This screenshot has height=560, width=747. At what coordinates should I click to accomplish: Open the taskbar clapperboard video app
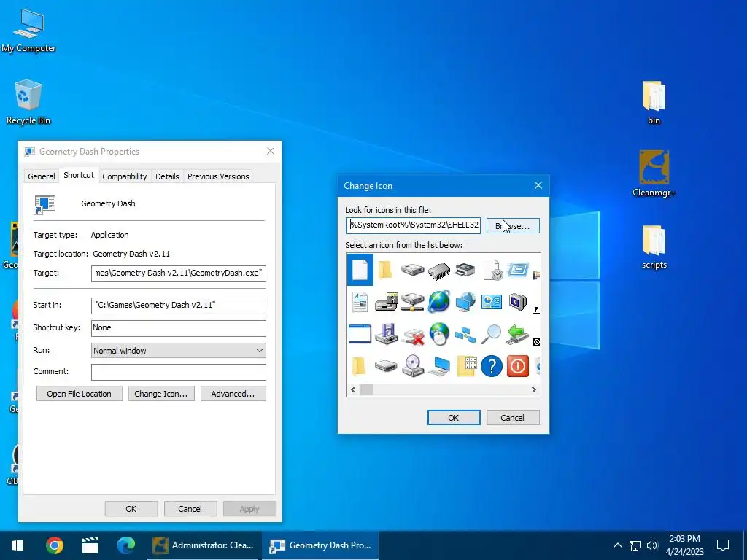(90, 545)
